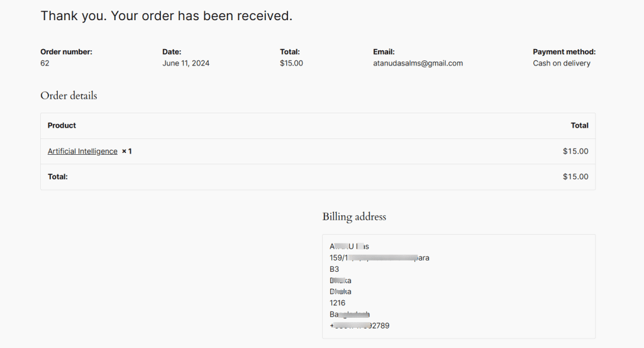Click the Order number label
644x348 pixels.
click(66, 52)
